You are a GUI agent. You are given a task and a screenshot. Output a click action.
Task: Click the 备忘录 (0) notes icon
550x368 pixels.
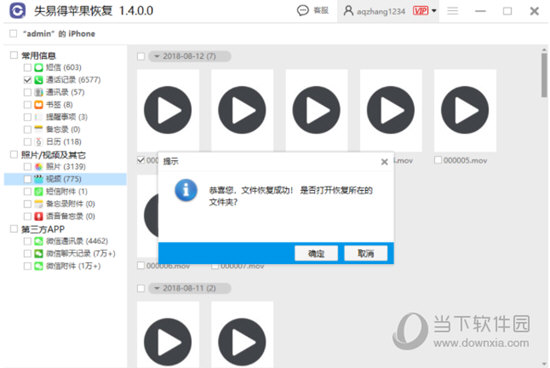coord(39,129)
